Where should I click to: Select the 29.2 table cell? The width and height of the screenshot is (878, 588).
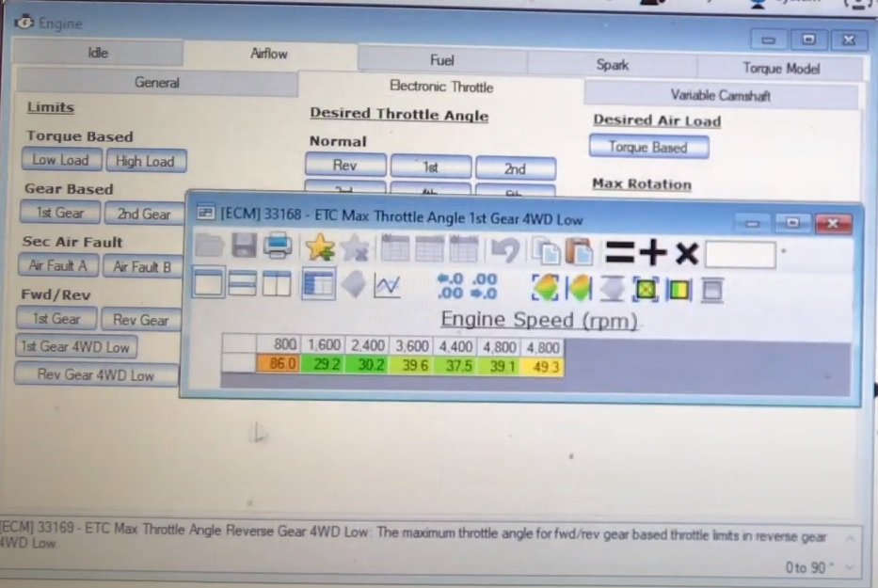(323, 365)
